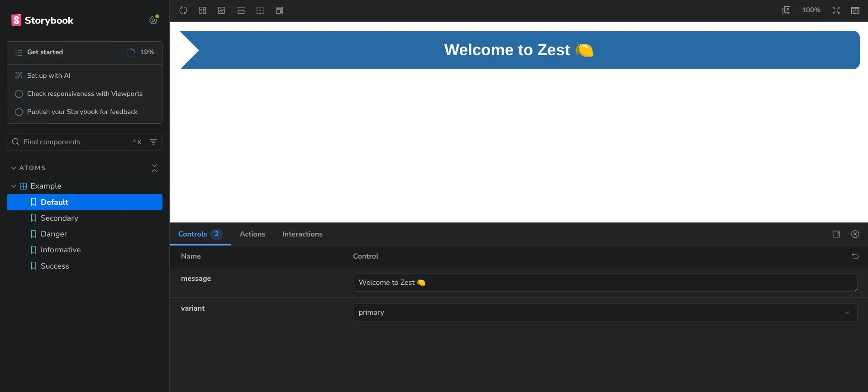The image size is (868, 392).
Task: Switch to the Interactions tab
Action: 302,234
